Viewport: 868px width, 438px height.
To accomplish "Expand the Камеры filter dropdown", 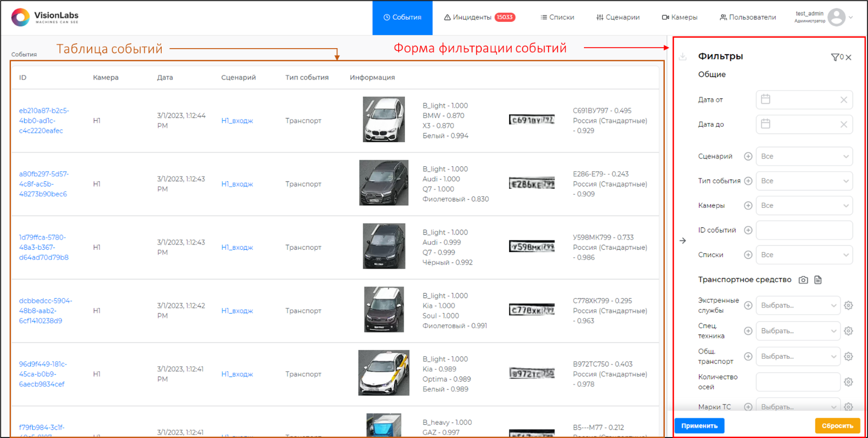I will click(804, 206).
